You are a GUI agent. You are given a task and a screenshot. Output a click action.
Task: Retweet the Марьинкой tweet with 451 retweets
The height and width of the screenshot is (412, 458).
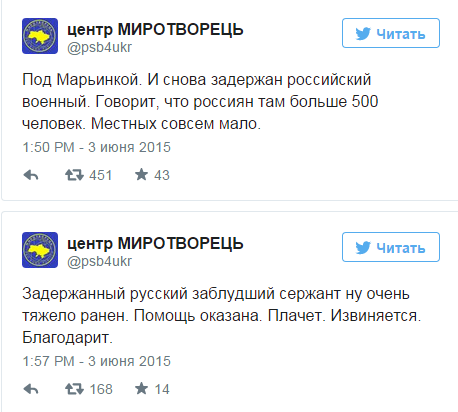74,175
